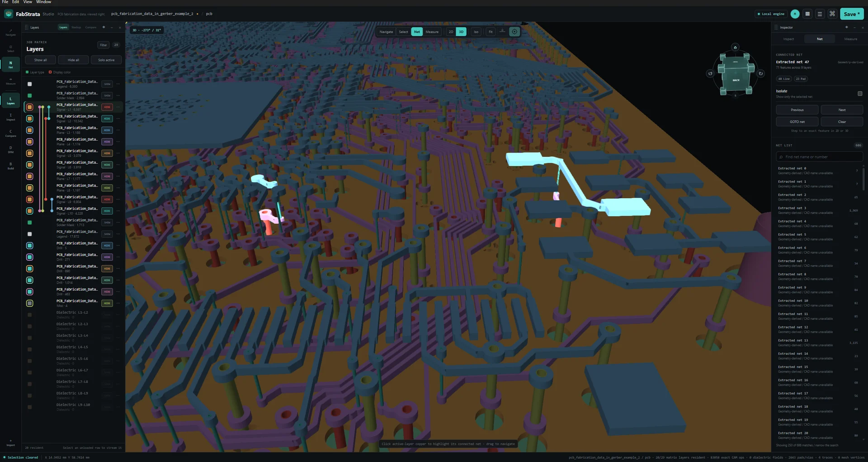Open more options for Solder Mask 2,694 layer
Viewport: 868px width, 462px height.
click(118, 95)
